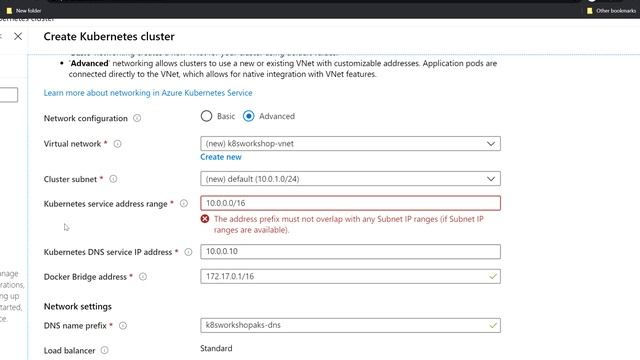Click the Kubernetes DNS service IP field
Viewport: 640px width, 360px height.
[x=350, y=251]
